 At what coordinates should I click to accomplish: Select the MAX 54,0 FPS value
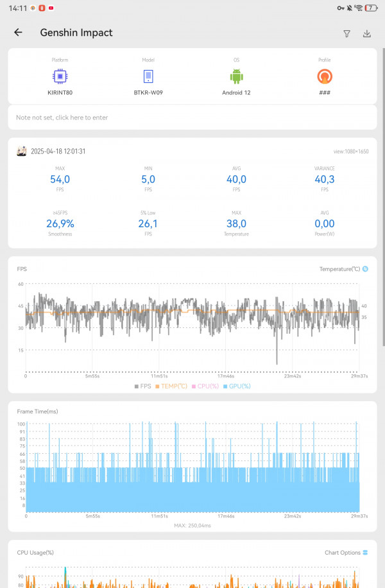[60, 179]
